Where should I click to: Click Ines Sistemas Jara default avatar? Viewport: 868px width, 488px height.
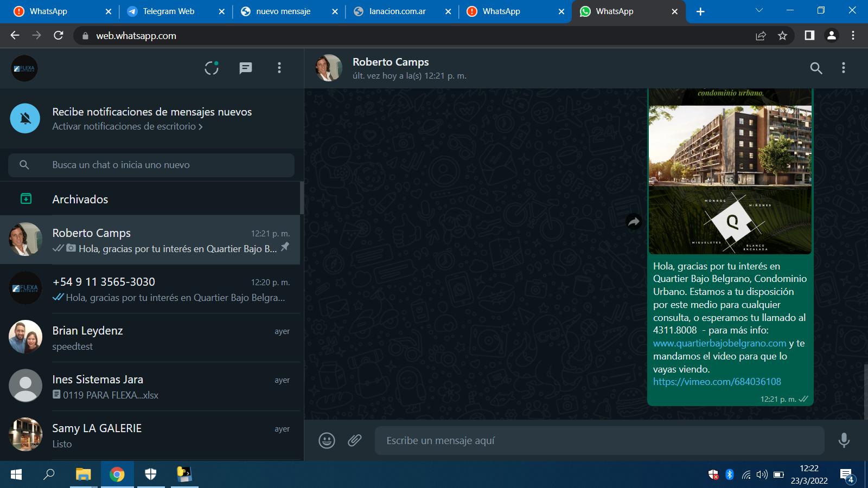tap(25, 386)
